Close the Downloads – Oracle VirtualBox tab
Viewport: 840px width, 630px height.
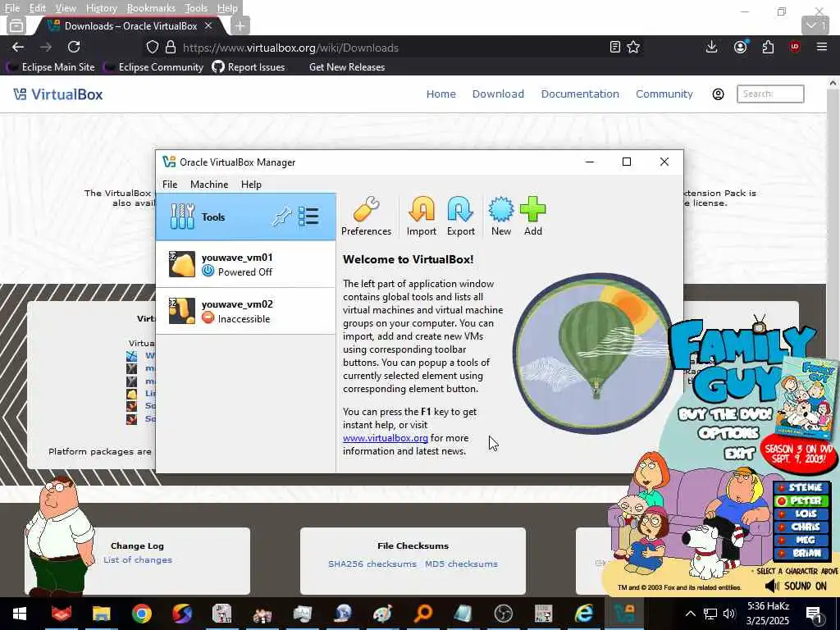click(208, 25)
